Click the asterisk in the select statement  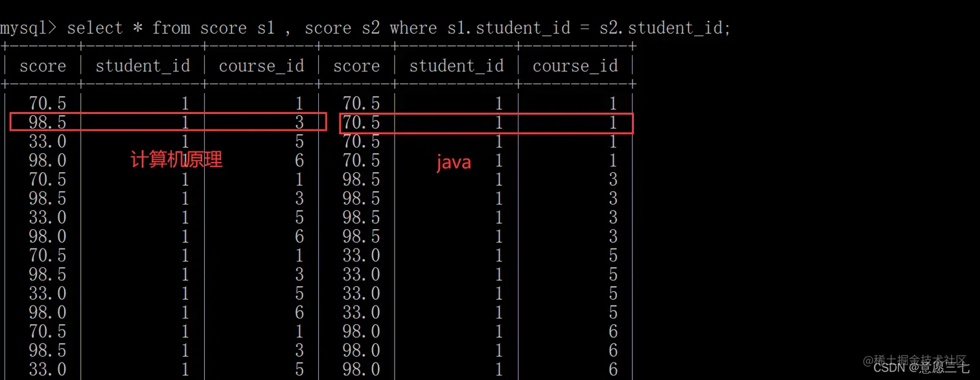[x=138, y=28]
